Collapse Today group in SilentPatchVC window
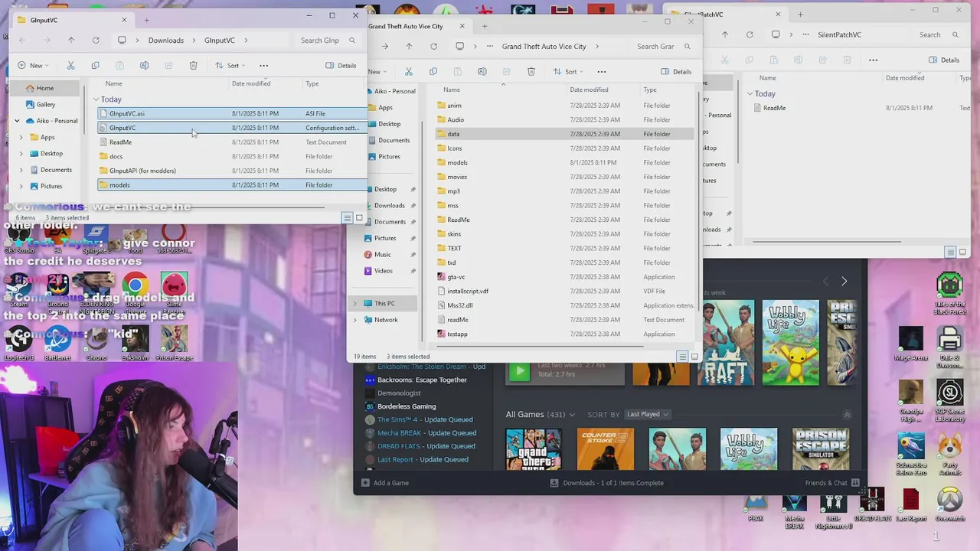This screenshot has height=551, width=980. pyautogui.click(x=750, y=94)
